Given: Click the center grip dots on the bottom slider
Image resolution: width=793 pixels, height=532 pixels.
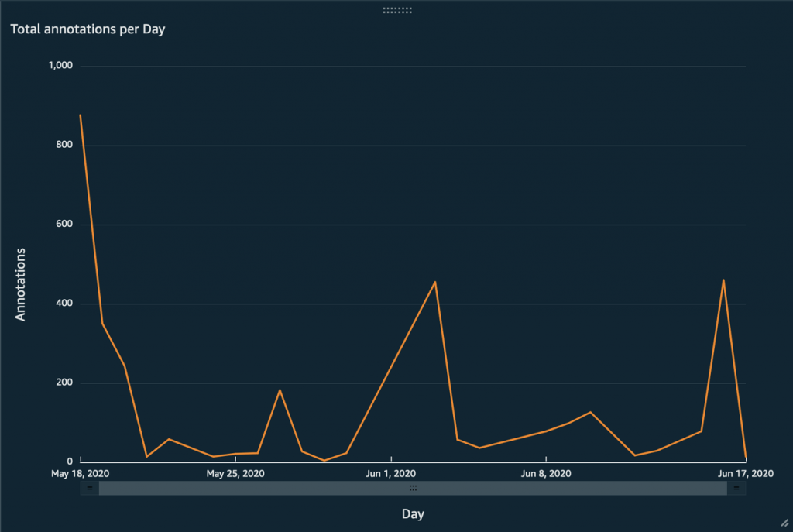Looking at the screenshot, I should point(413,487).
